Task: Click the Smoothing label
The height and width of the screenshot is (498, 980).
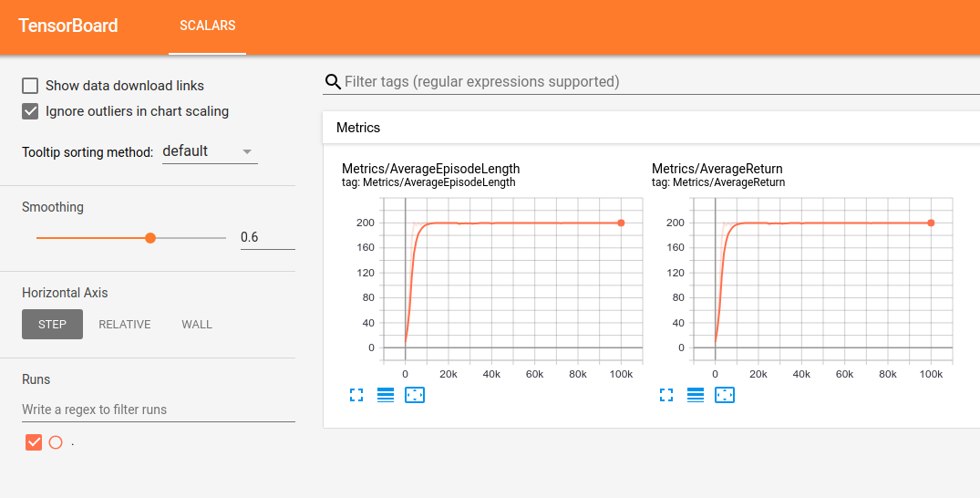Action: click(x=53, y=207)
